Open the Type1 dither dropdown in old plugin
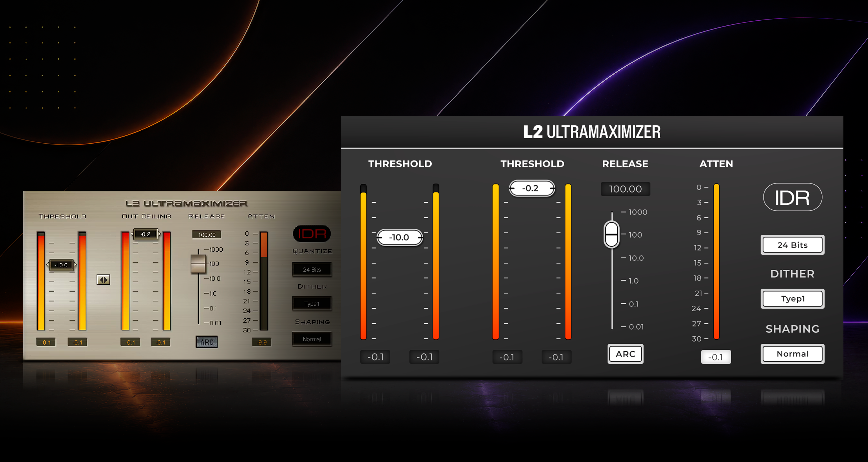 (312, 304)
